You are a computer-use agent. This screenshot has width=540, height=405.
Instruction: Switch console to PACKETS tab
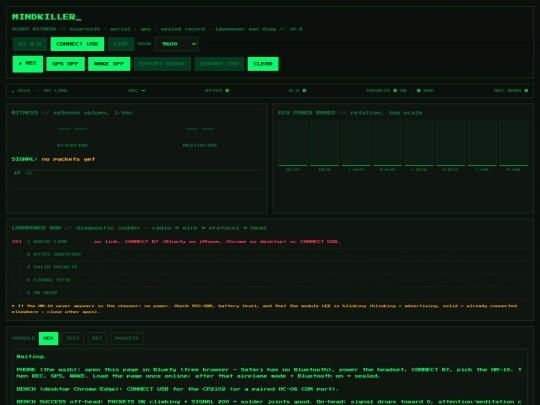pyautogui.click(x=127, y=338)
